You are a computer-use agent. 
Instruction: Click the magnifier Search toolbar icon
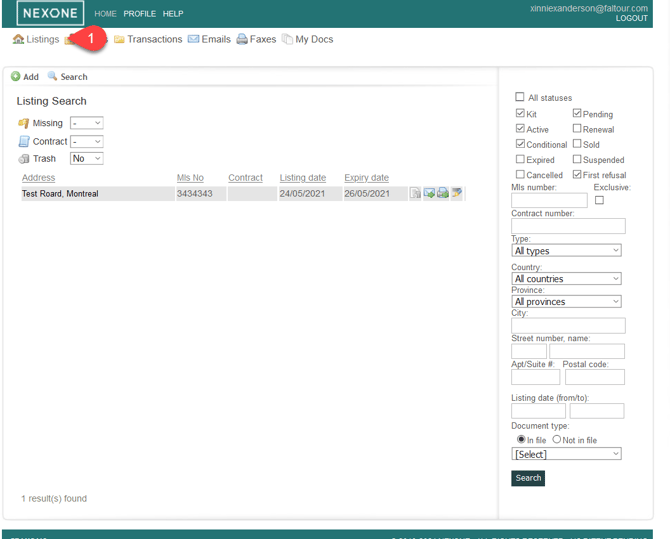click(x=52, y=77)
